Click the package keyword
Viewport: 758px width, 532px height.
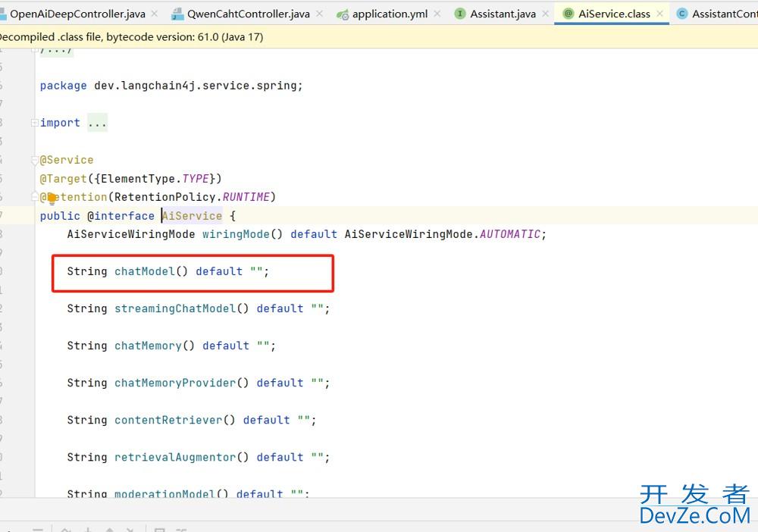(x=64, y=86)
